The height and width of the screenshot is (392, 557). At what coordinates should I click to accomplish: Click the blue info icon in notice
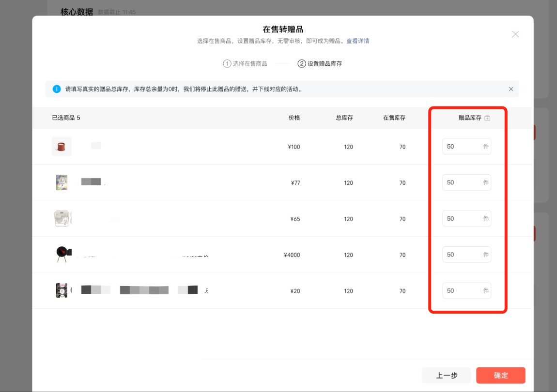(57, 89)
